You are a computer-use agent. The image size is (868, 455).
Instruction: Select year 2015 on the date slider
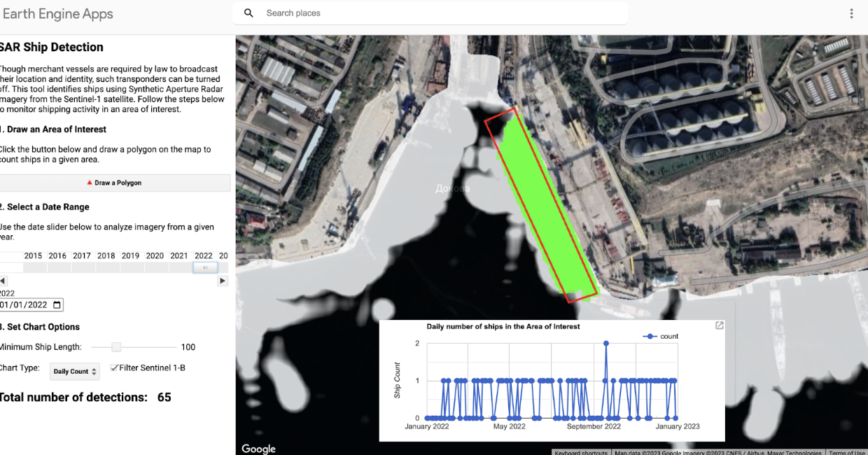(x=33, y=256)
